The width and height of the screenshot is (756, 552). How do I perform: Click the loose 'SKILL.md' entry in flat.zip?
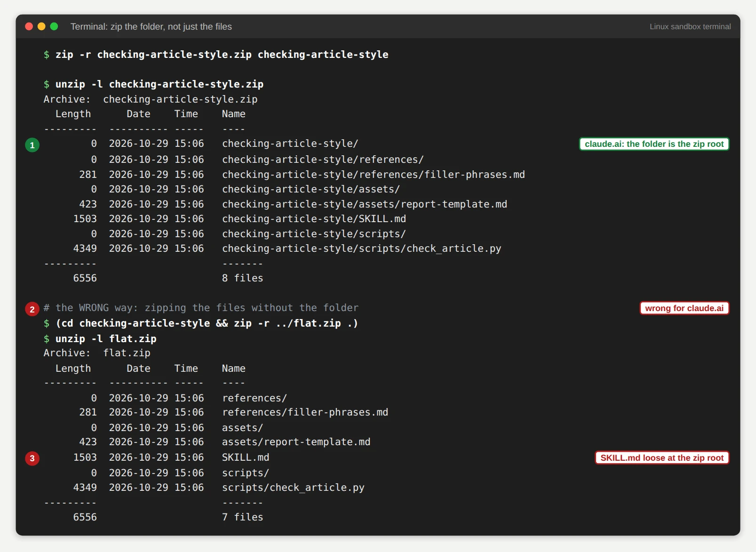pos(246,457)
